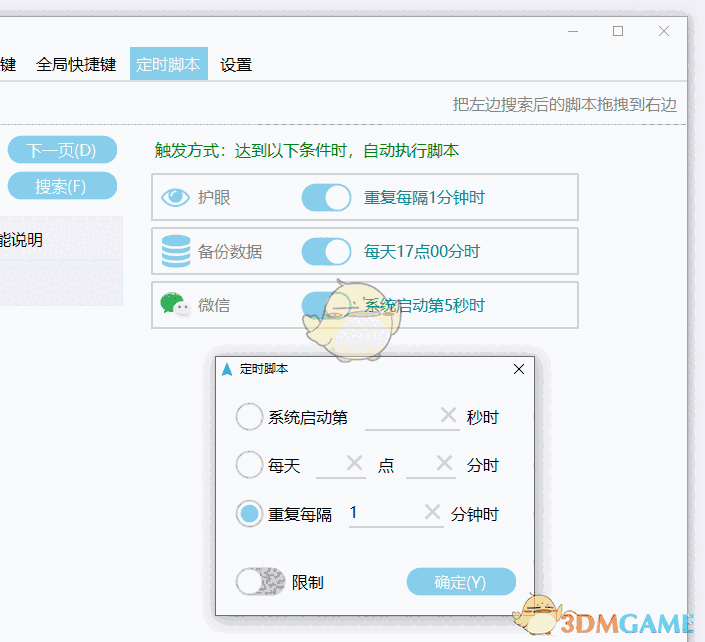This screenshot has width=705, height=642.
Task: Clear the 每天 minute field with X
Action: (x=444, y=463)
